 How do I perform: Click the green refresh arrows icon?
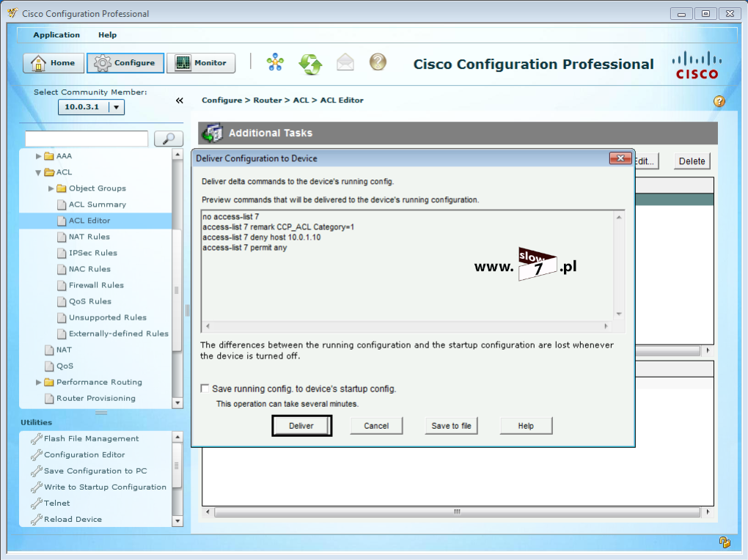tap(310, 64)
